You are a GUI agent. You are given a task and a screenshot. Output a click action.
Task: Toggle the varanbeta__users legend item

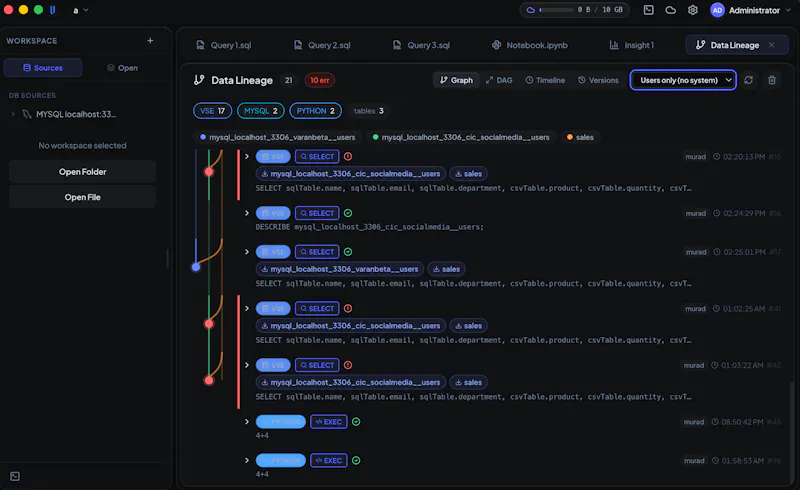(278, 137)
